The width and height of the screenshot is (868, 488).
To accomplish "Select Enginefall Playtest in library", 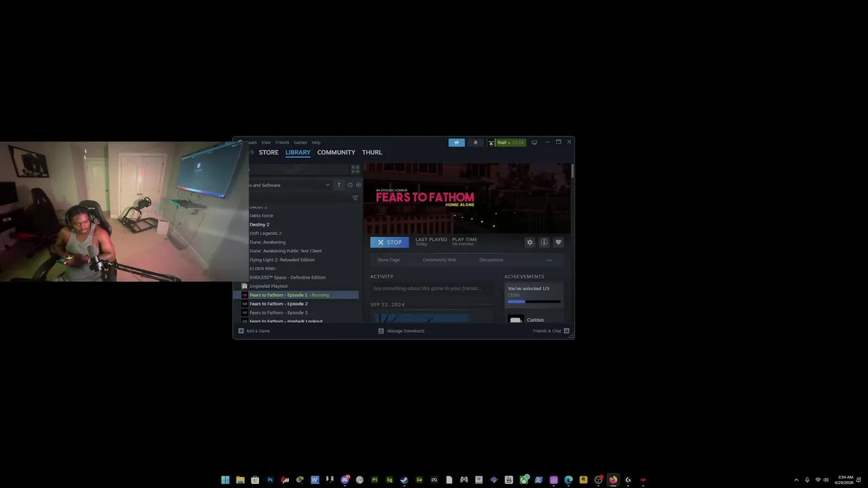I will point(269,286).
